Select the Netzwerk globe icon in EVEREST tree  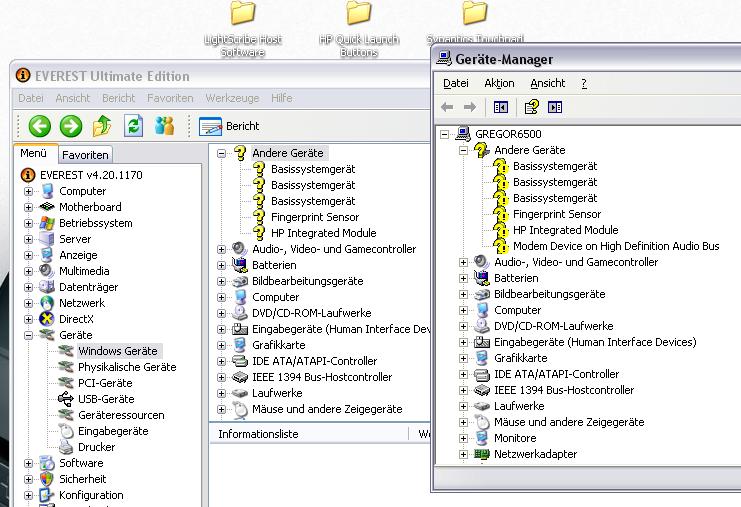pyautogui.click(x=47, y=303)
